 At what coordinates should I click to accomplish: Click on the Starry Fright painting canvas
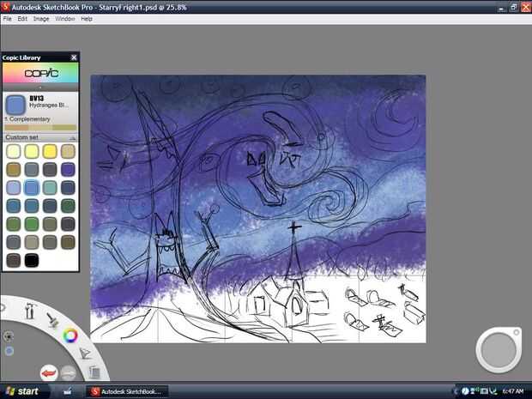coord(258,209)
